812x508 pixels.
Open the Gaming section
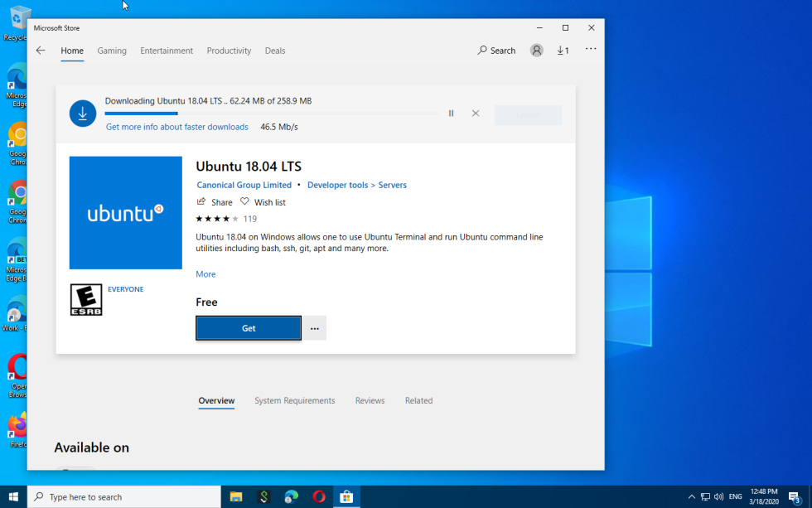(x=112, y=50)
